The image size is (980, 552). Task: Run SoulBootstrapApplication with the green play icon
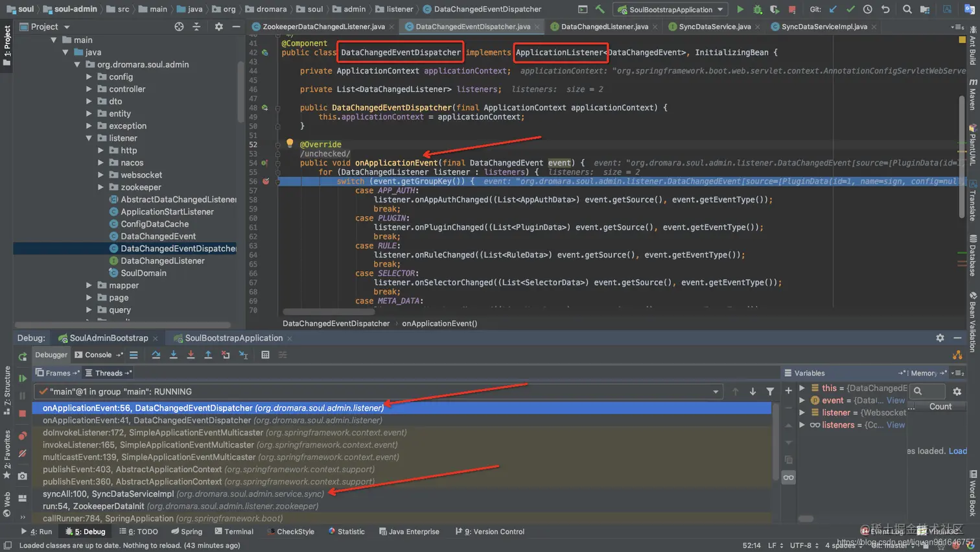pyautogui.click(x=740, y=10)
